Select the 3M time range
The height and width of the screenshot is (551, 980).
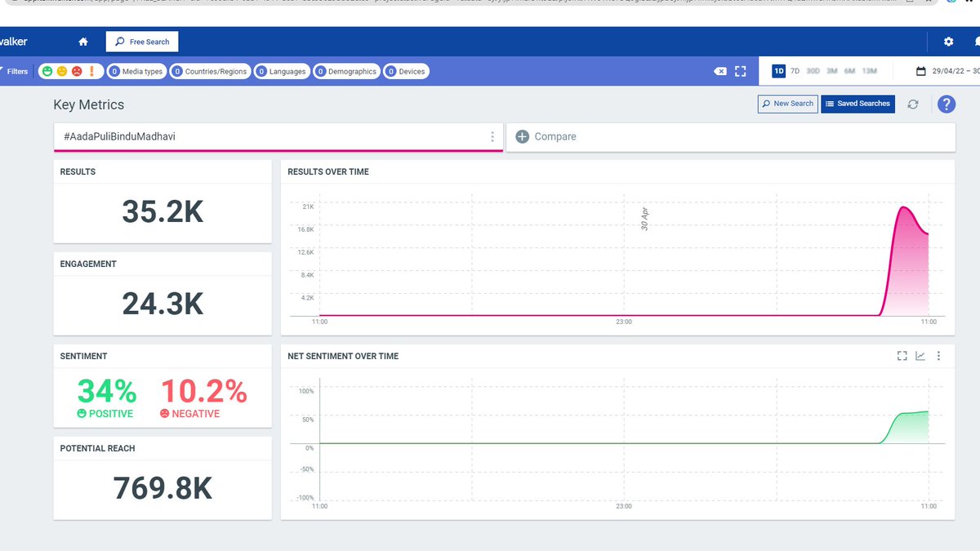(x=832, y=71)
